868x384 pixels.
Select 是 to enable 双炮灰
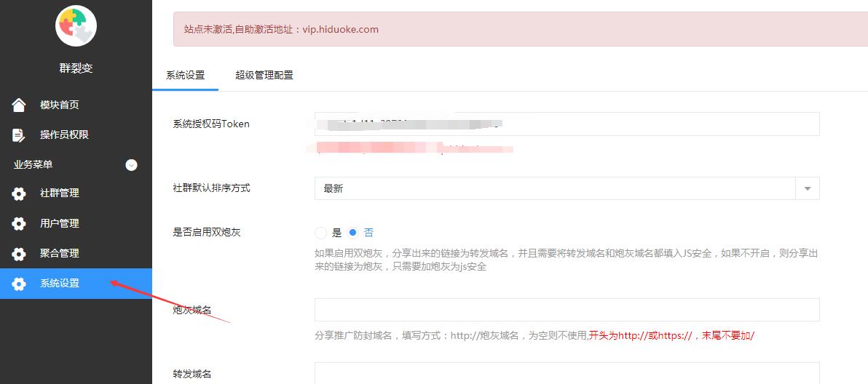click(321, 233)
